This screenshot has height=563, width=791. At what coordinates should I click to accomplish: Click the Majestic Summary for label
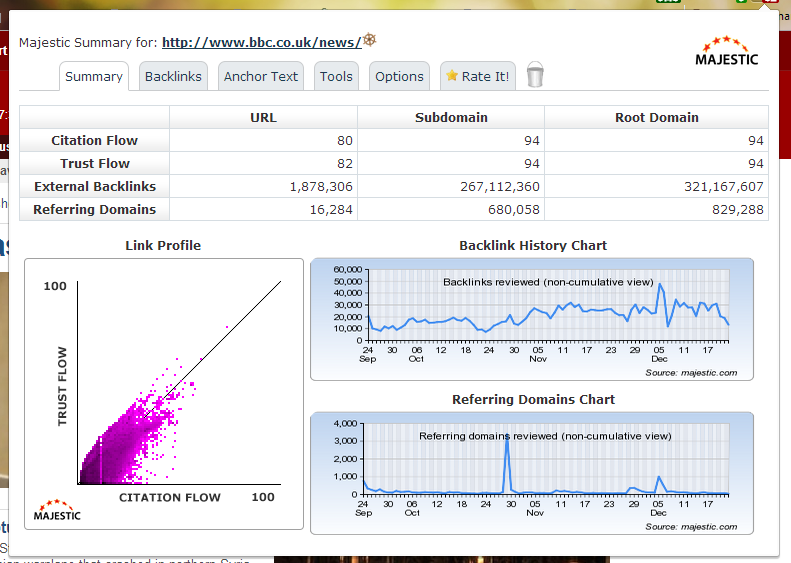88,42
